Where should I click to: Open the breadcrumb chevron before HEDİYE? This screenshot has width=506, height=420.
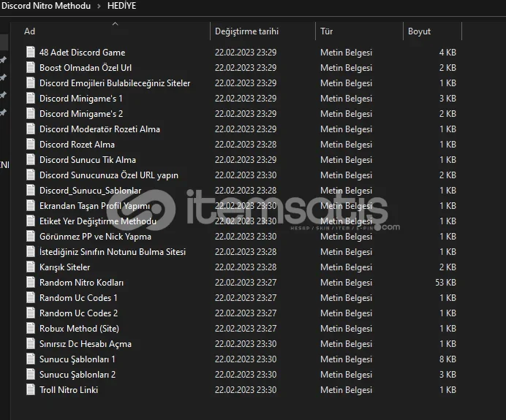point(99,6)
